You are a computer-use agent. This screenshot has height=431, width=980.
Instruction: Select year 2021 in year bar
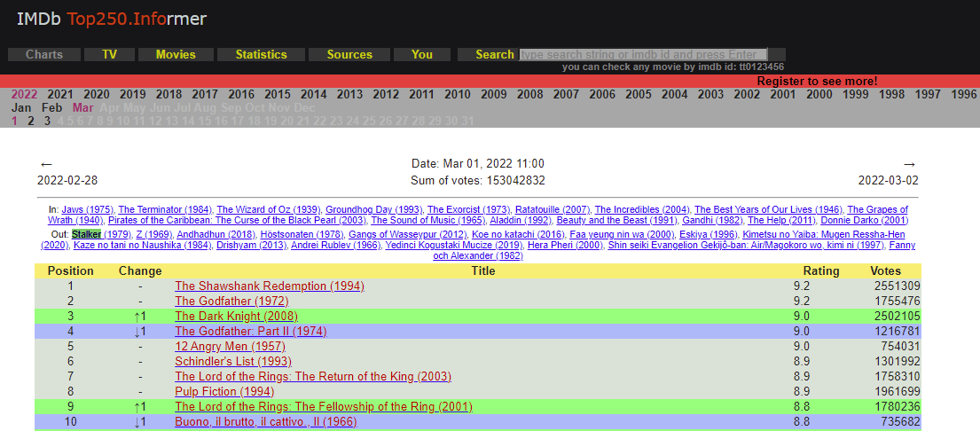tap(60, 95)
